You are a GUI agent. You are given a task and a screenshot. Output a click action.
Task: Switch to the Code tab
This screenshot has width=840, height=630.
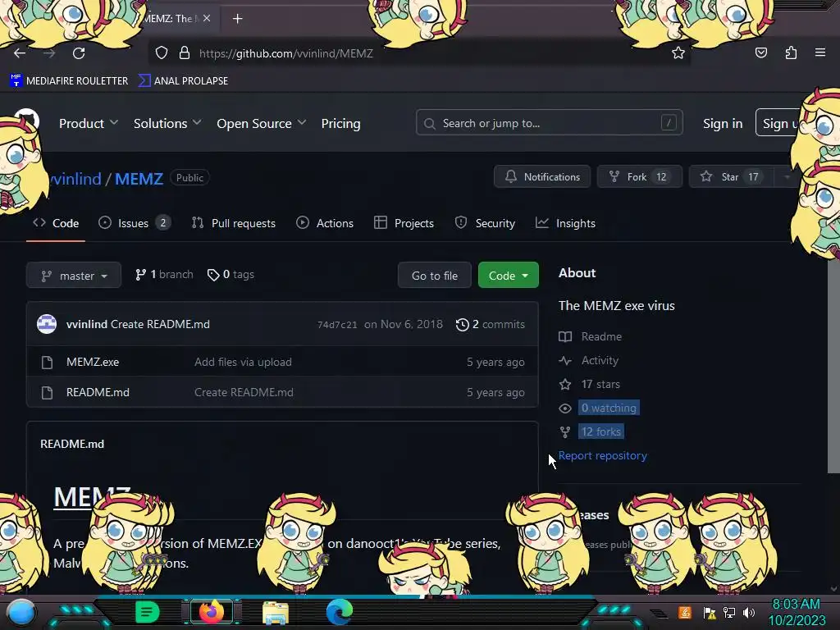[x=56, y=223]
